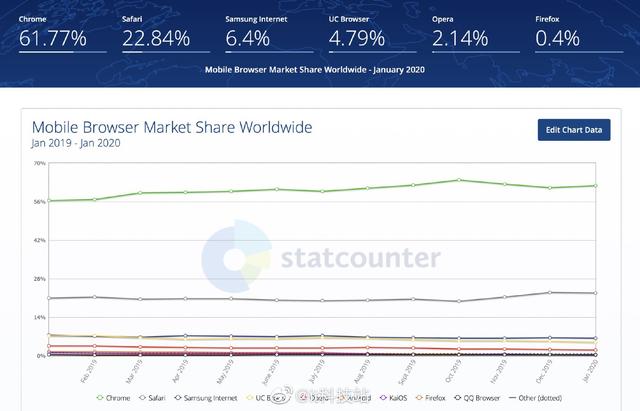This screenshot has height=411, width=640.
Task: Click the Edit Chart Data button
Action: (x=573, y=130)
